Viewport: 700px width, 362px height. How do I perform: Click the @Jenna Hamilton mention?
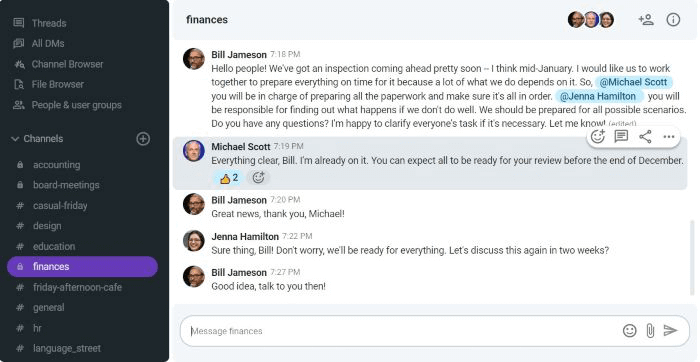pos(598,96)
